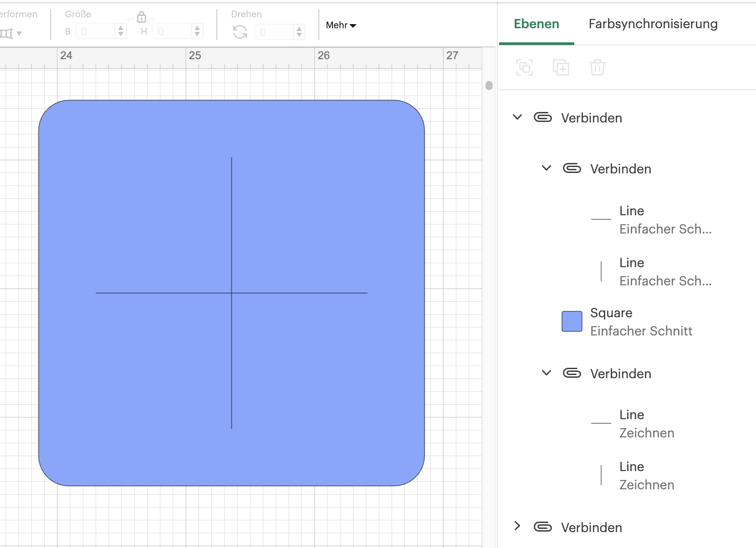756x548 pixels.
Task: Click the height H stepper arrows
Action: coord(197,31)
